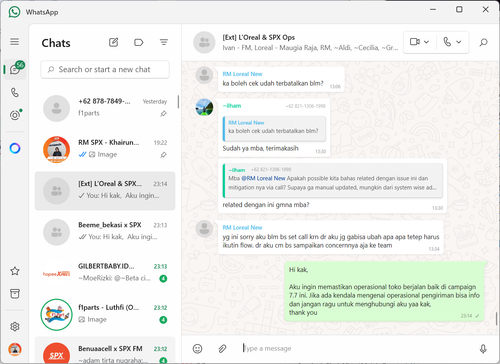Open the chat labels icon

point(138,42)
